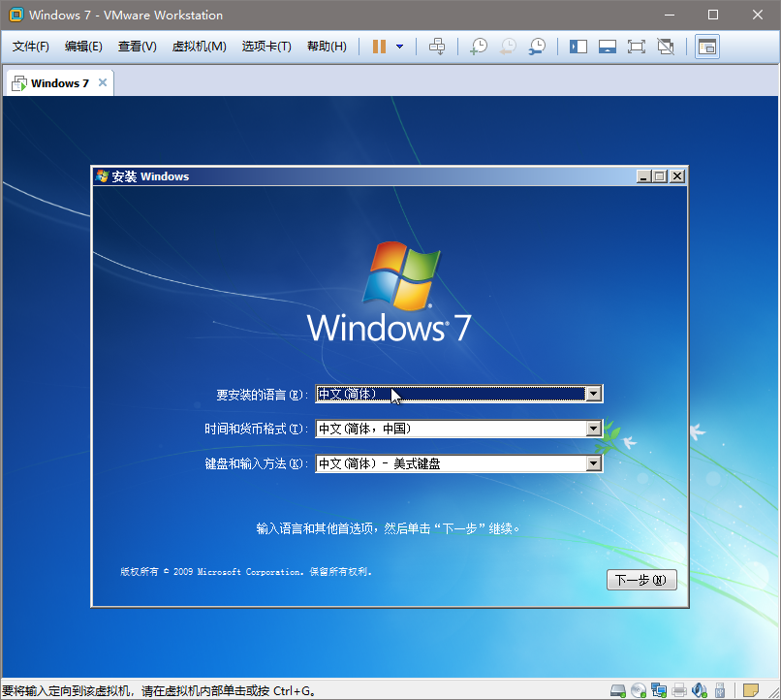Toggle the console view icon

(x=706, y=47)
